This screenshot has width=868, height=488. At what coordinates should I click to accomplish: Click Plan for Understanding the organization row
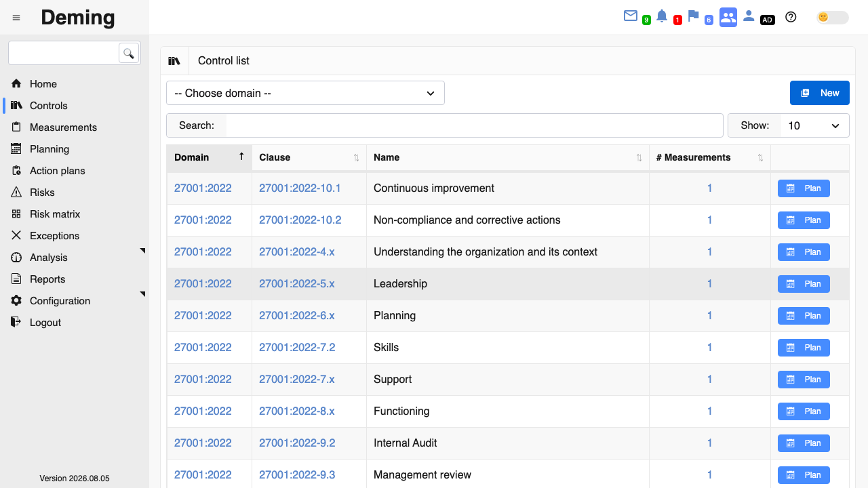(x=804, y=252)
